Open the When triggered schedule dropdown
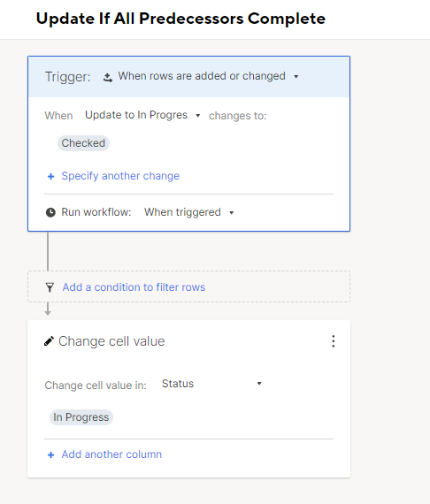The image size is (430, 504). tap(232, 212)
